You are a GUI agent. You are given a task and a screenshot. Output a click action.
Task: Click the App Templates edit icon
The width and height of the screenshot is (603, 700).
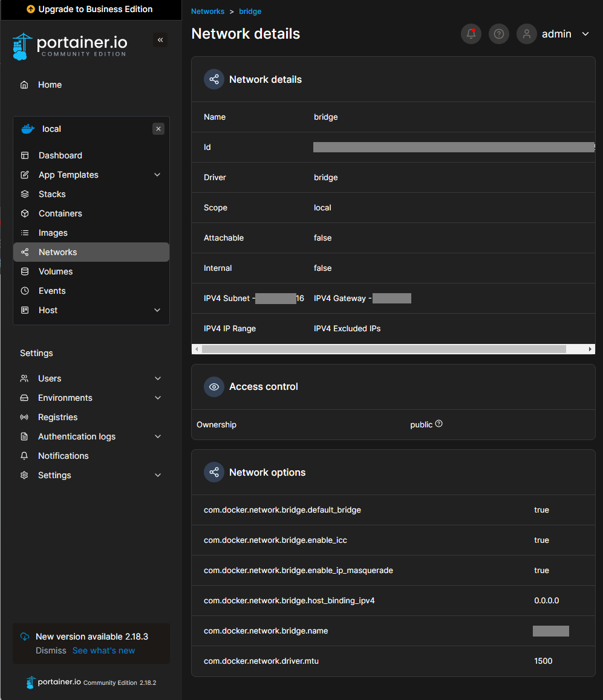25,175
